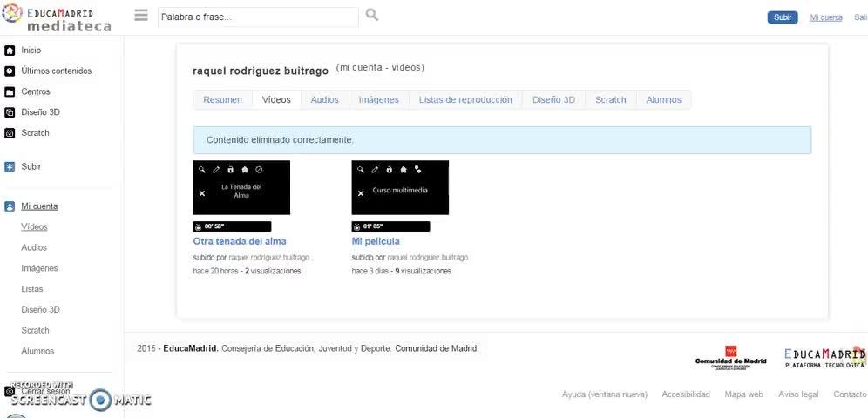The width and height of the screenshot is (868, 418).
Task: Click pencil edit icon on Mi pelicula
Action: coord(375,170)
